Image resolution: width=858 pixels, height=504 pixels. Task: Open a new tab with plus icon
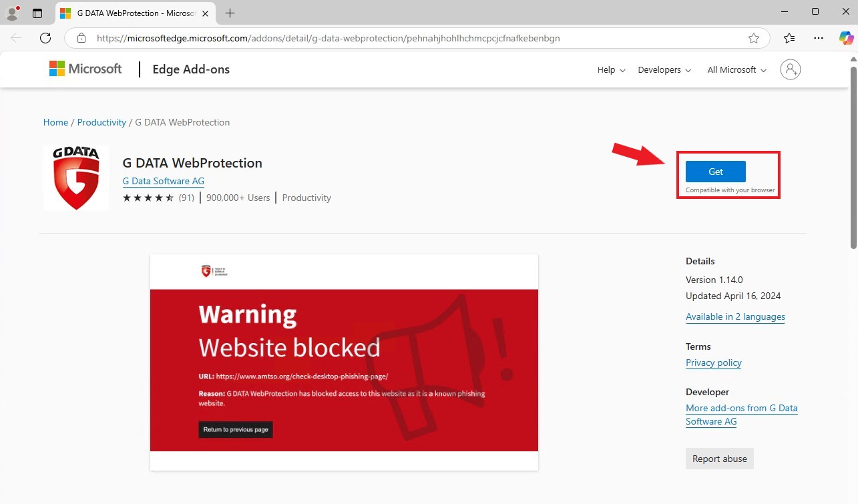230,13
